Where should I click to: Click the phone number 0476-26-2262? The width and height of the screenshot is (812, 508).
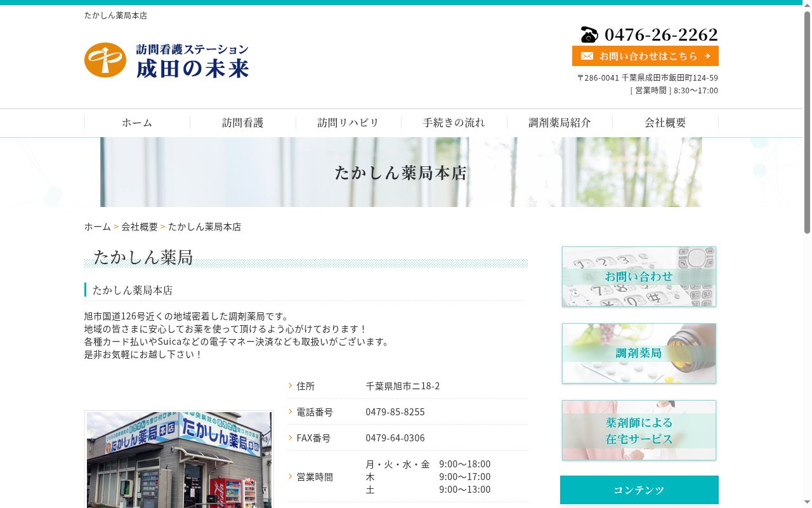point(661,34)
